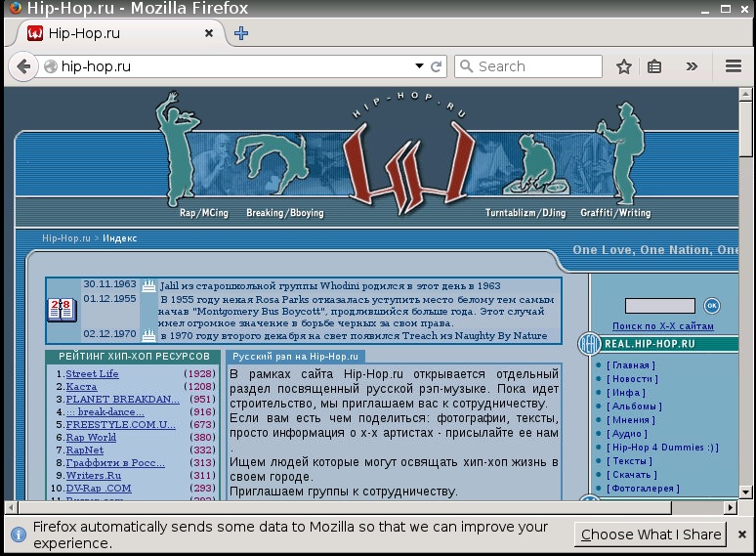
Task: Open PLANET BREAKDAN... rating link
Action: (x=122, y=399)
